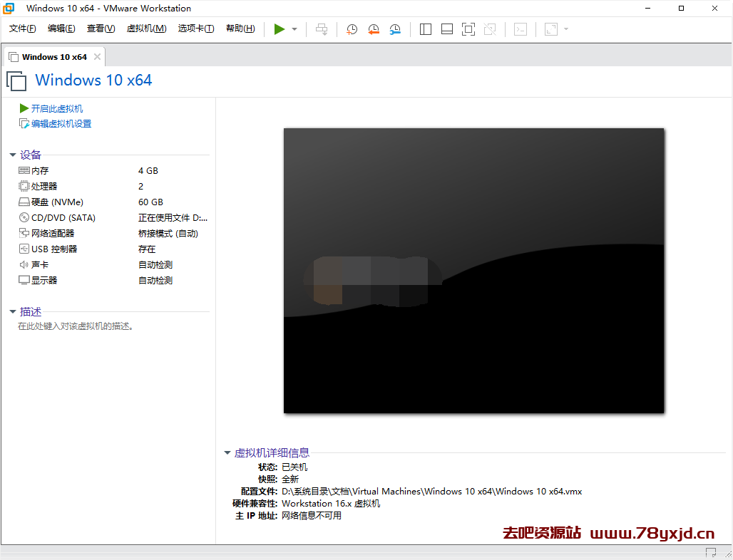Image resolution: width=733 pixels, height=560 pixels.
Task: Click the 网络信息不可用 IP address value
Action: [312, 516]
